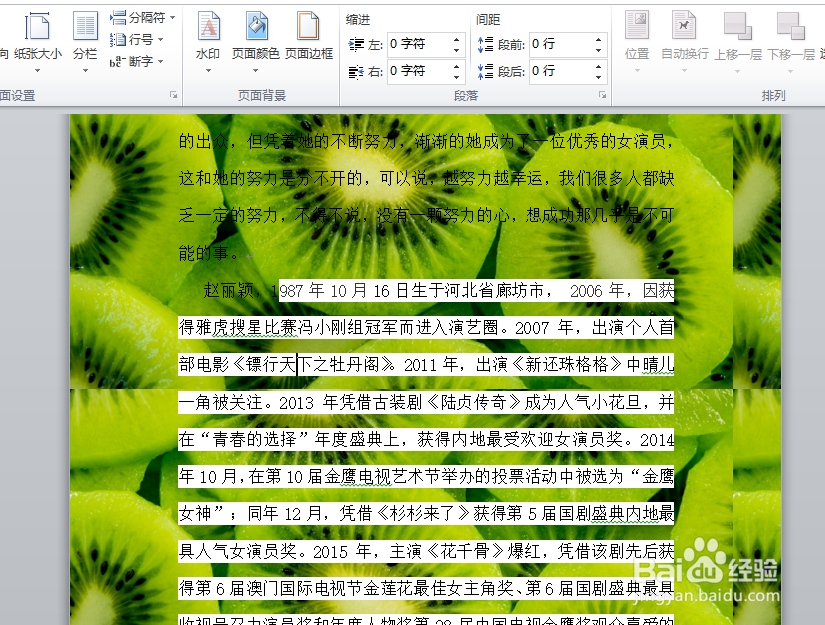This screenshot has height=625, width=825.
Task: Click the spacing after icon beside 段后
Action: click(485, 72)
